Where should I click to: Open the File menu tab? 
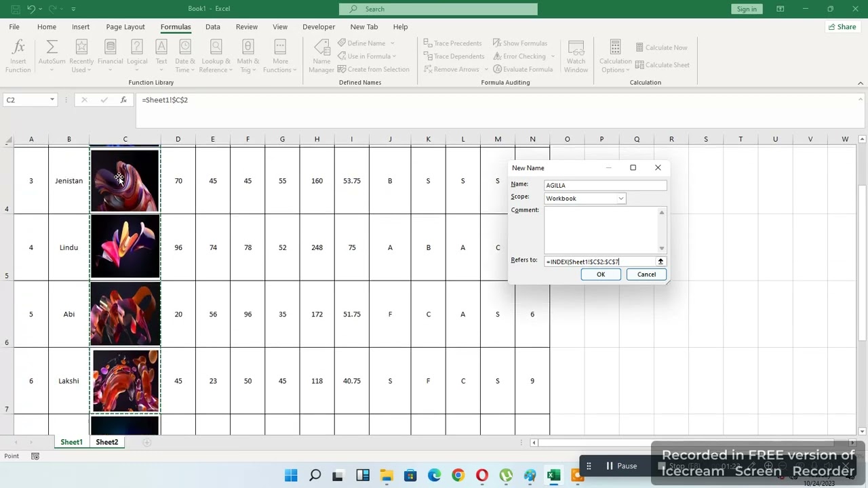coord(14,26)
